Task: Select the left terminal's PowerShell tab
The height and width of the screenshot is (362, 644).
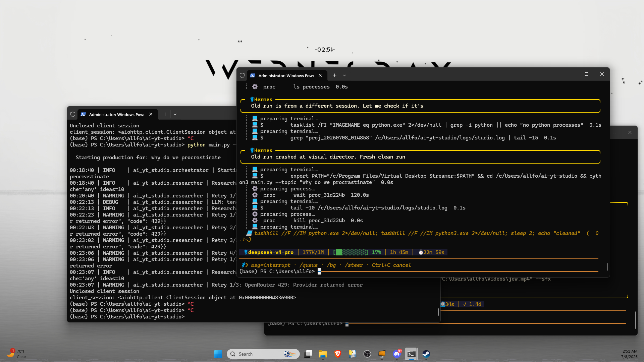Action: tap(117, 114)
